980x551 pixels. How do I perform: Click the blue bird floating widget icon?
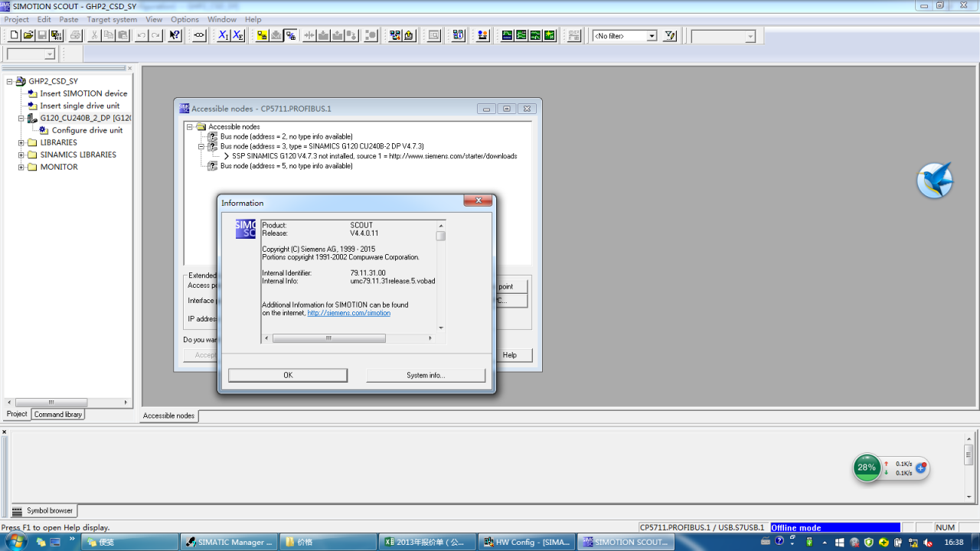point(935,181)
